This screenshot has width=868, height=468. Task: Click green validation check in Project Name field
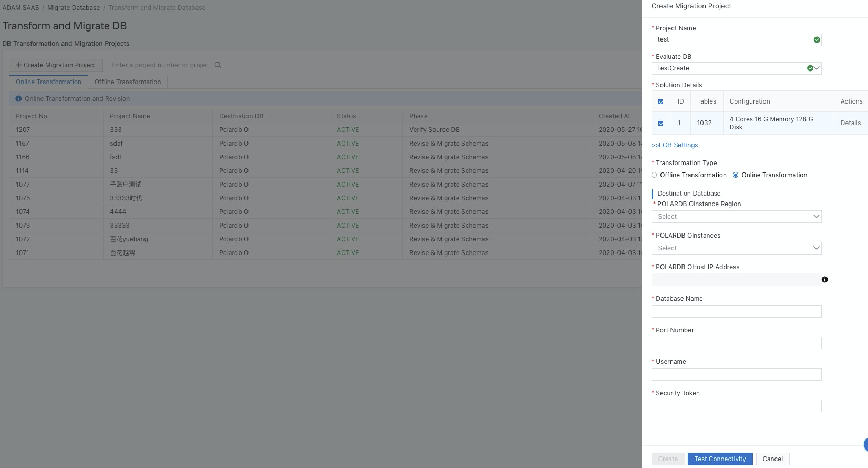coord(817,40)
